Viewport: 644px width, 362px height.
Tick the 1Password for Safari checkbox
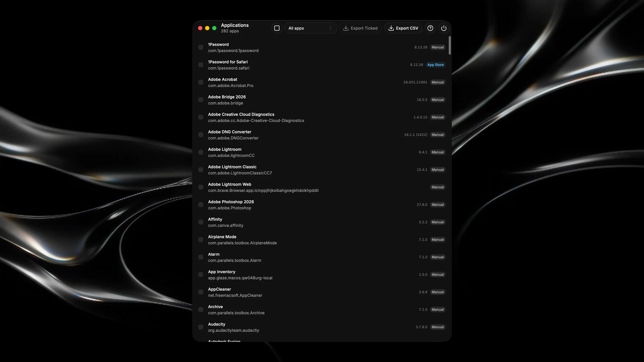201,65
